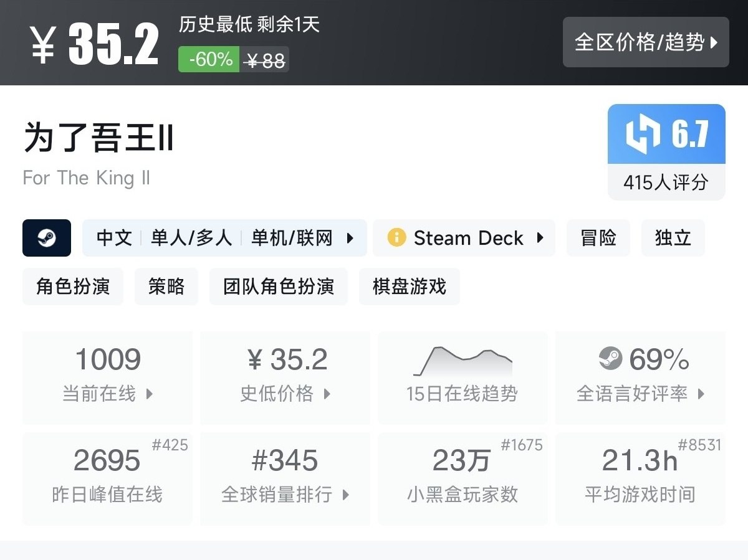748x560 pixels.
Task: Tap the 角色扮演 genre tag
Action: click(x=73, y=287)
